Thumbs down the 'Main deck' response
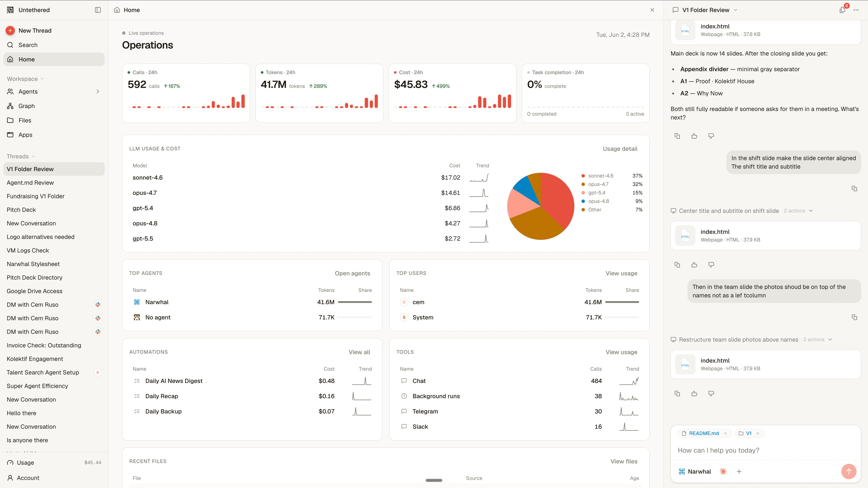868x488 pixels. pos(711,136)
